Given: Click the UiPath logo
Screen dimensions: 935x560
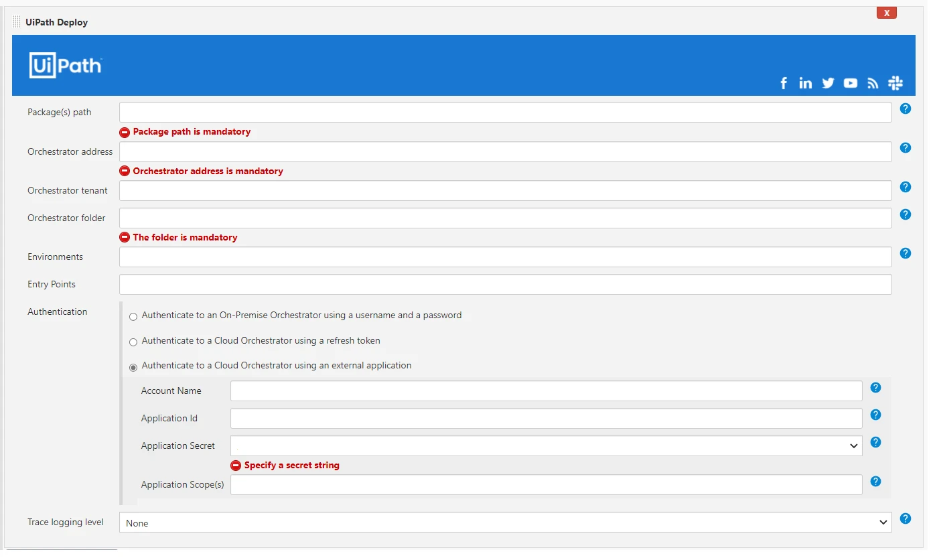Looking at the screenshot, I should coord(66,66).
